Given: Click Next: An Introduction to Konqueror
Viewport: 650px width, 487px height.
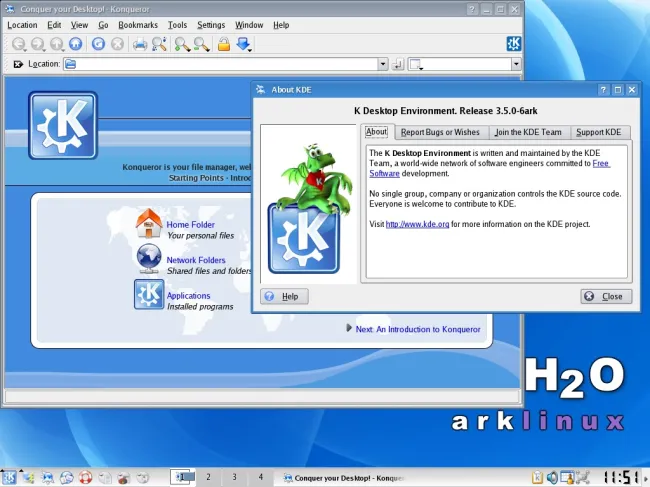Looking at the screenshot, I should (x=418, y=330).
